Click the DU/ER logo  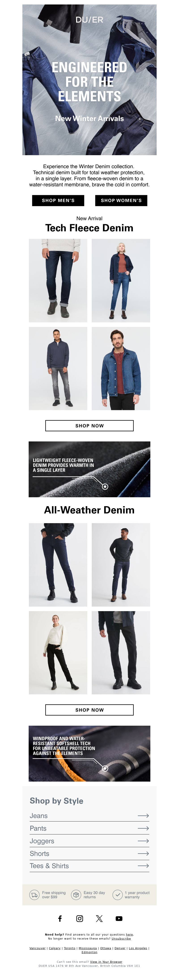pyautogui.click(x=89, y=20)
